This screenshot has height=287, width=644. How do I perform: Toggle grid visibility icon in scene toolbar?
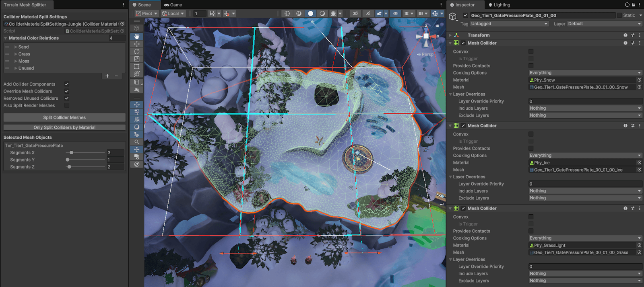tap(212, 14)
